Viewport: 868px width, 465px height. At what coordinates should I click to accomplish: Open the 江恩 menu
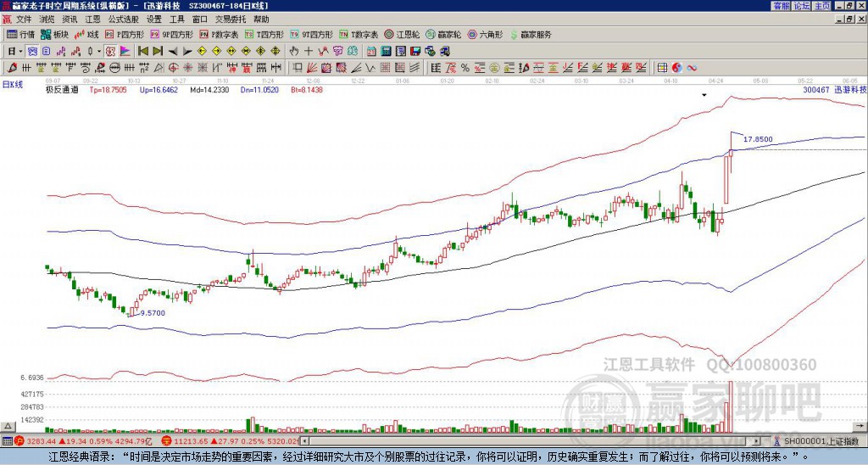point(93,20)
